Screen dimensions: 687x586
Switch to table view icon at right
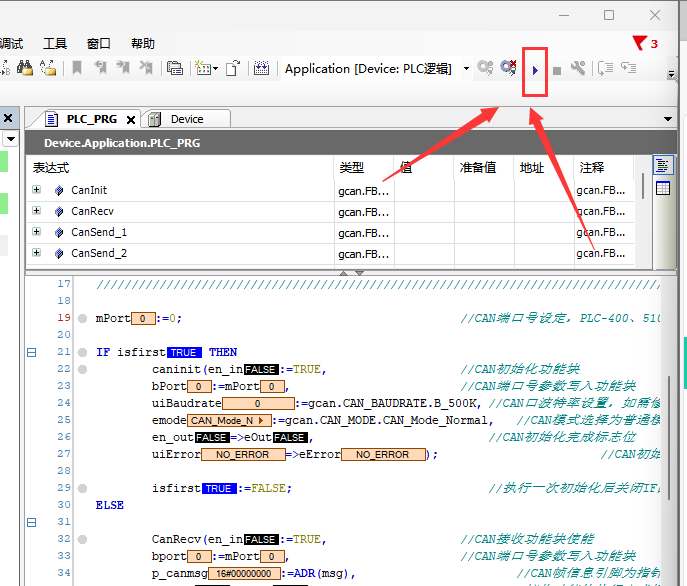(662, 188)
